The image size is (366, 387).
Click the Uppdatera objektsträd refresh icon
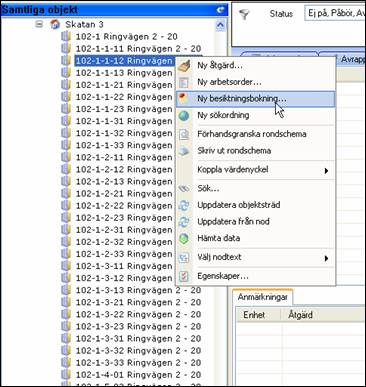pyautogui.click(x=184, y=205)
